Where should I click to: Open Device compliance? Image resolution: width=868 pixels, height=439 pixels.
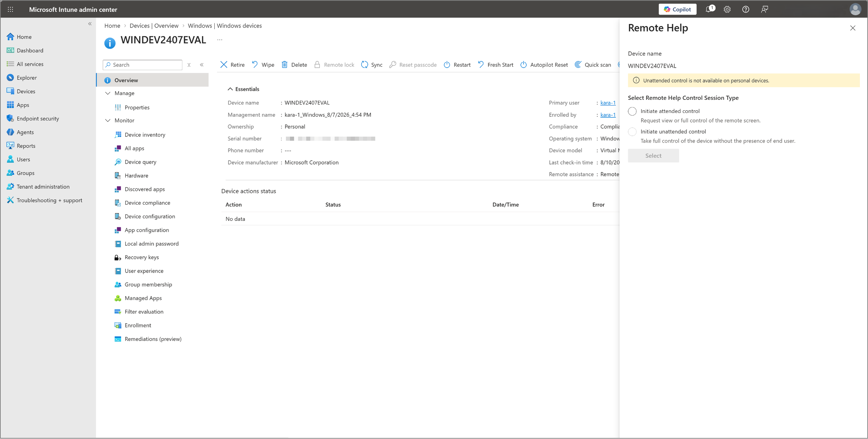click(x=147, y=203)
